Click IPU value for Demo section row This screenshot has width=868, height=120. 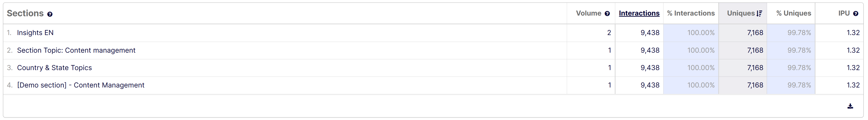coord(853,85)
